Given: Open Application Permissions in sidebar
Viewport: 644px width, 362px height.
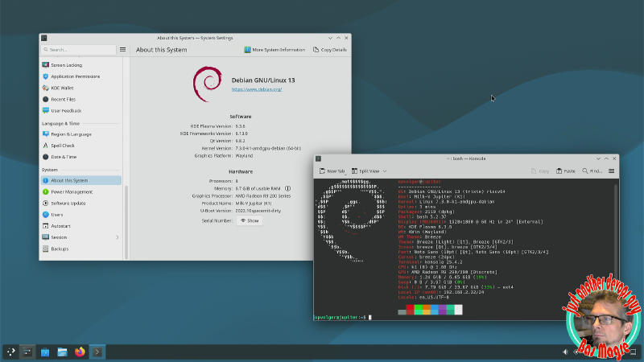Looking at the screenshot, I should coord(81,76).
